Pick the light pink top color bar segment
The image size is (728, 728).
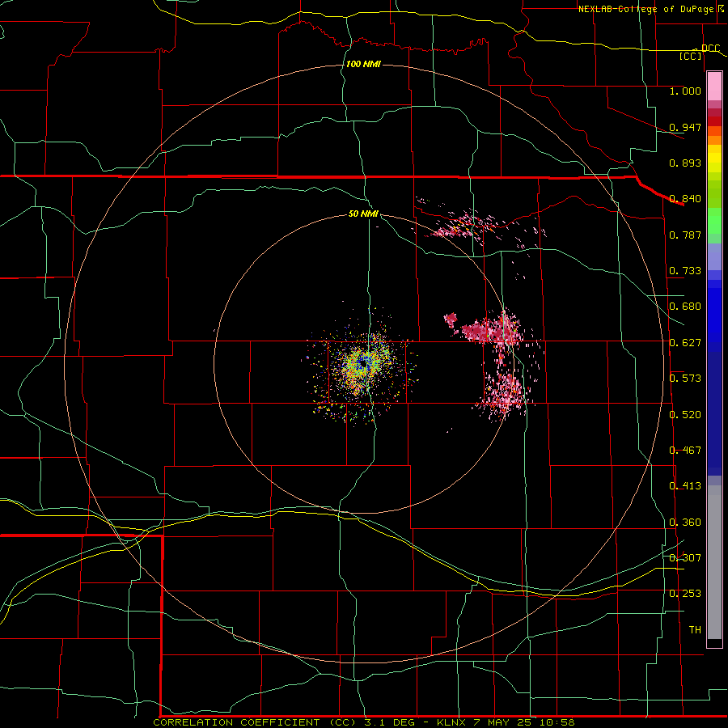pos(714,87)
